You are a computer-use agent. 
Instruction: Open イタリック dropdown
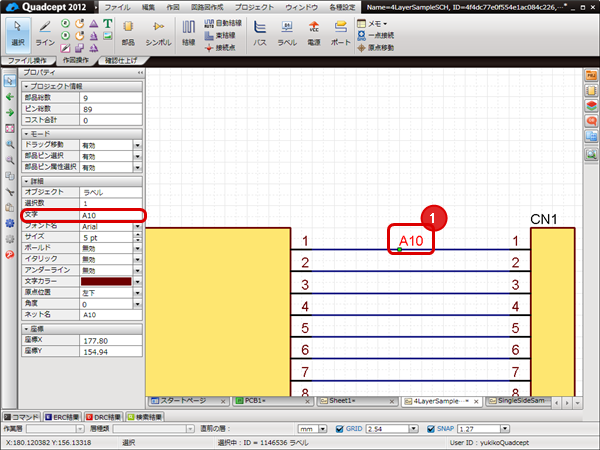(137, 259)
